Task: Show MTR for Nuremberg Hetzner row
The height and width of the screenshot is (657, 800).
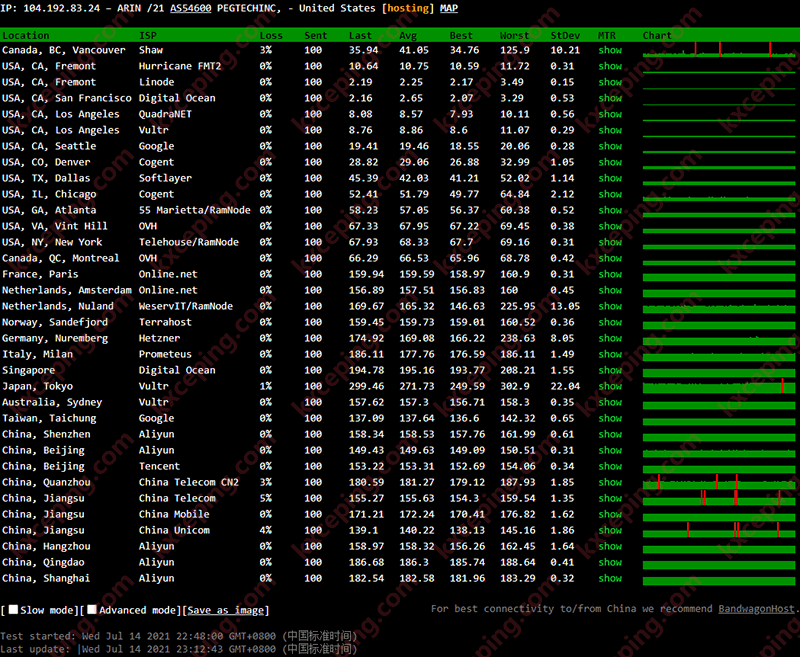Action: (610, 338)
